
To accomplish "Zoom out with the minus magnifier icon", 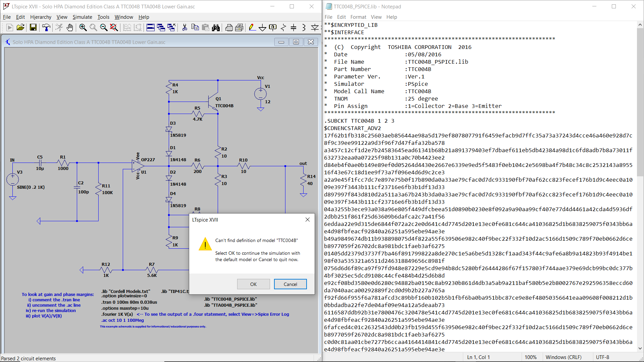I will tap(104, 27).
